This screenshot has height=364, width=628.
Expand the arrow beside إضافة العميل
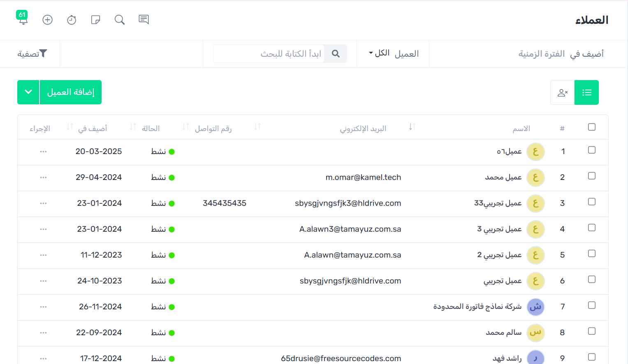(x=28, y=92)
